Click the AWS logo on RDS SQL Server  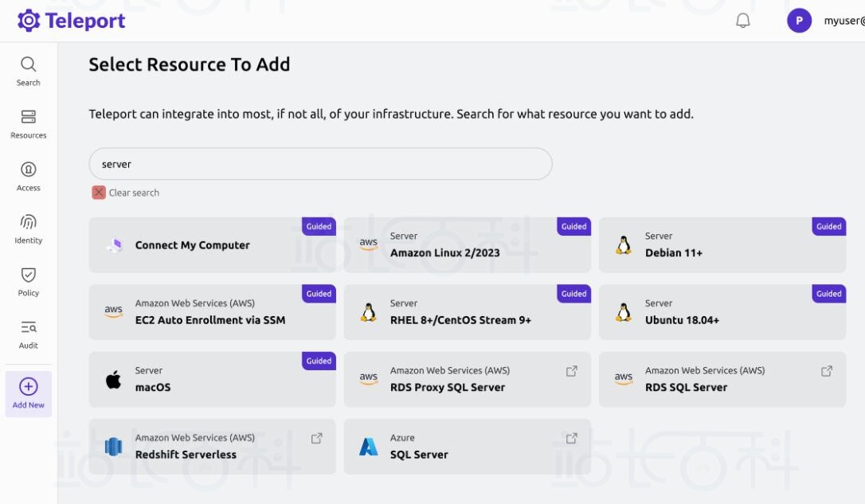(624, 377)
